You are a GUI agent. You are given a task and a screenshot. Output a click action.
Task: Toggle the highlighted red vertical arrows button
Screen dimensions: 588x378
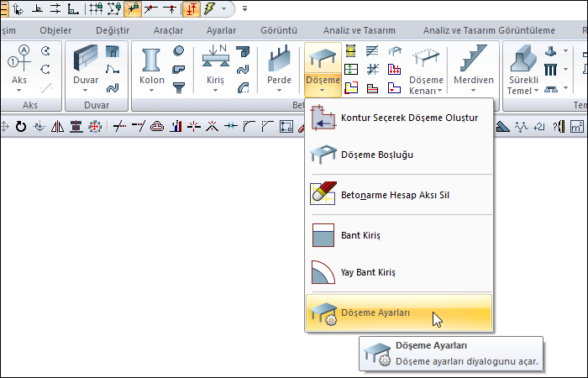[x=191, y=8]
